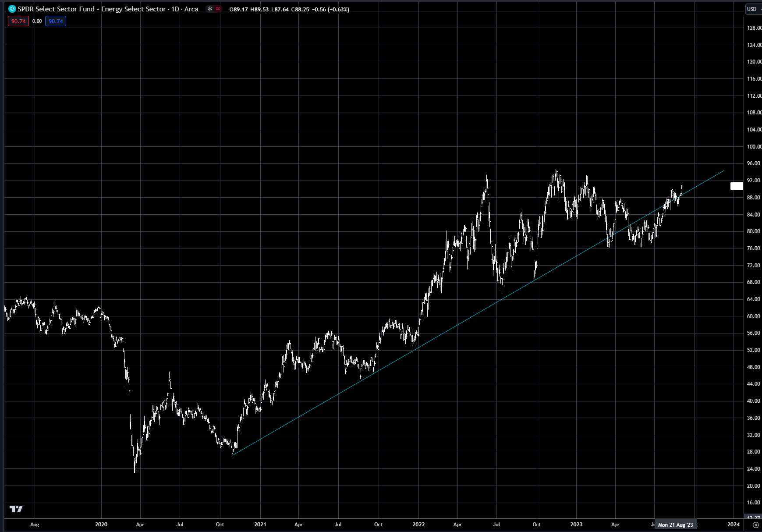Viewport: 762px width, 532px height.
Task: Click the 2024 label on the time axis
Action: pyautogui.click(x=734, y=525)
